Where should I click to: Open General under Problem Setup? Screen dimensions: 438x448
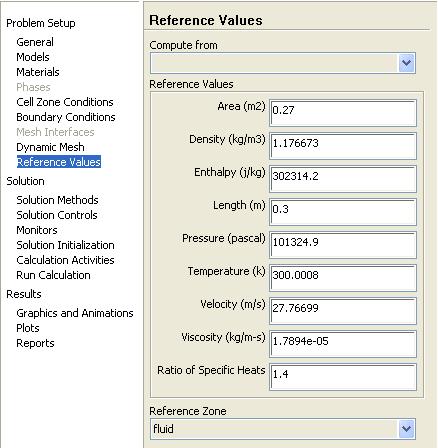tap(35, 42)
